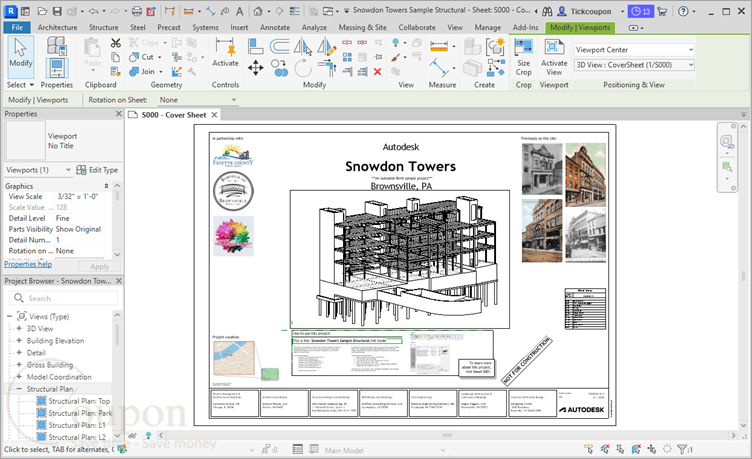Open the File menu
Image resolution: width=752 pixels, height=459 pixels.
(x=17, y=27)
